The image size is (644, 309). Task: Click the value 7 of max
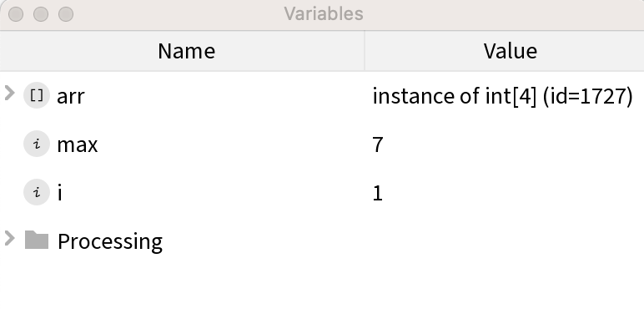(x=378, y=144)
